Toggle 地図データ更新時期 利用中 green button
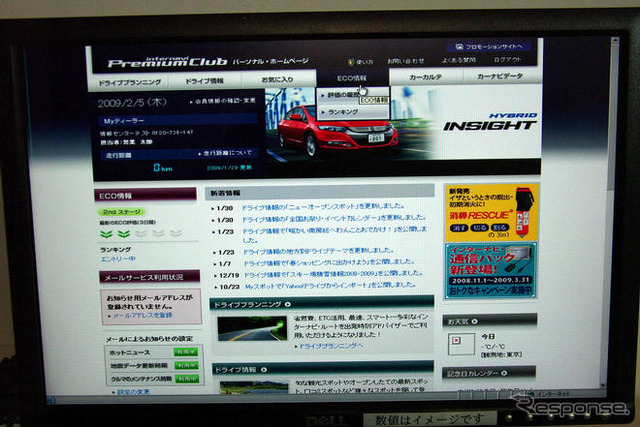 [x=187, y=365]
